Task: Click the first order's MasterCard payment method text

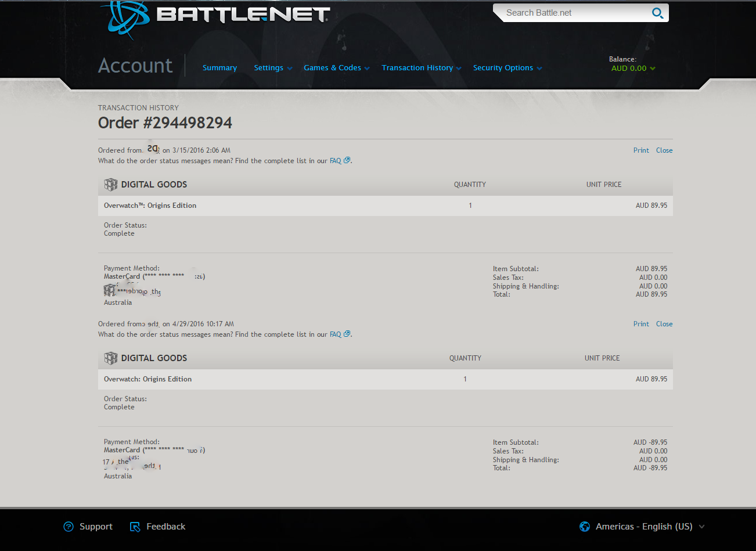Action: (x=154, y=276)
